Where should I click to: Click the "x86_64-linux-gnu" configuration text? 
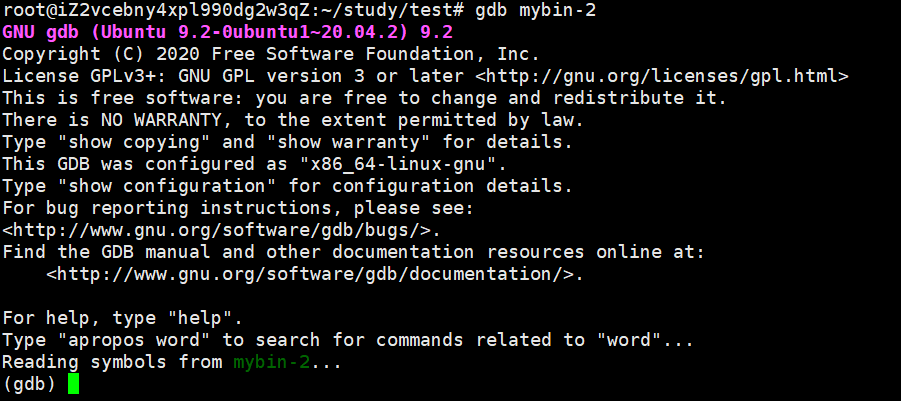point(398,164)
